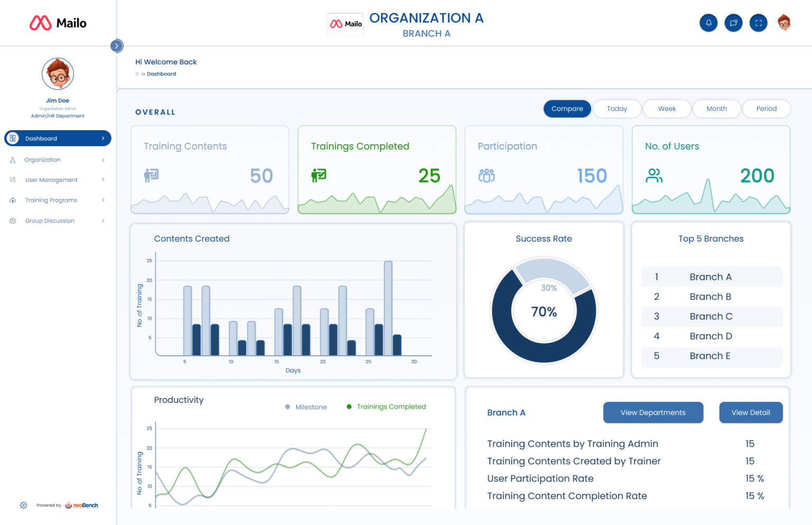The width and height of the screenshot is (812, 525).
Task: Switch to the Week view tab
Action: (667, 108)
